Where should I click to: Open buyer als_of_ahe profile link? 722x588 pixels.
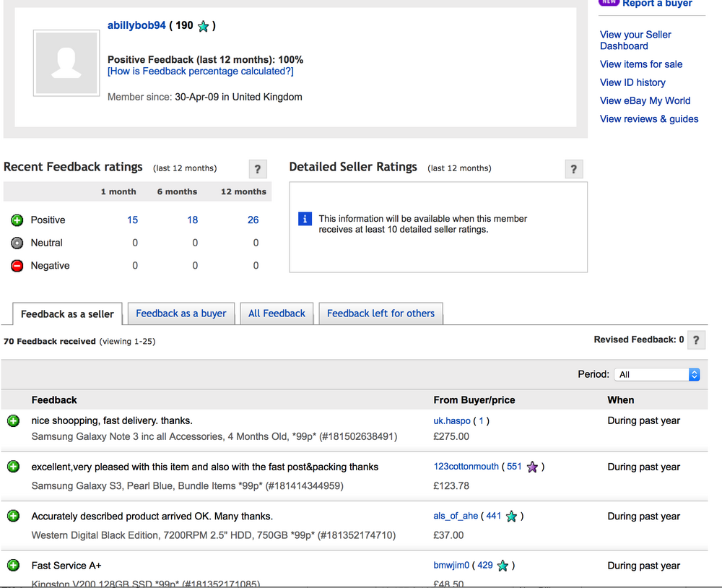click(x=456, y=516)
